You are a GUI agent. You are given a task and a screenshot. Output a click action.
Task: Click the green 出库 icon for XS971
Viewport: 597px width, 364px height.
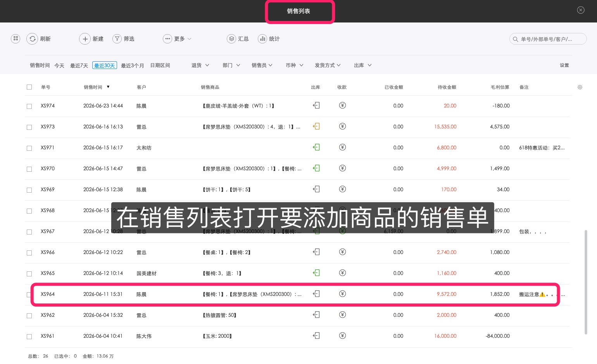tap(316, 147)
